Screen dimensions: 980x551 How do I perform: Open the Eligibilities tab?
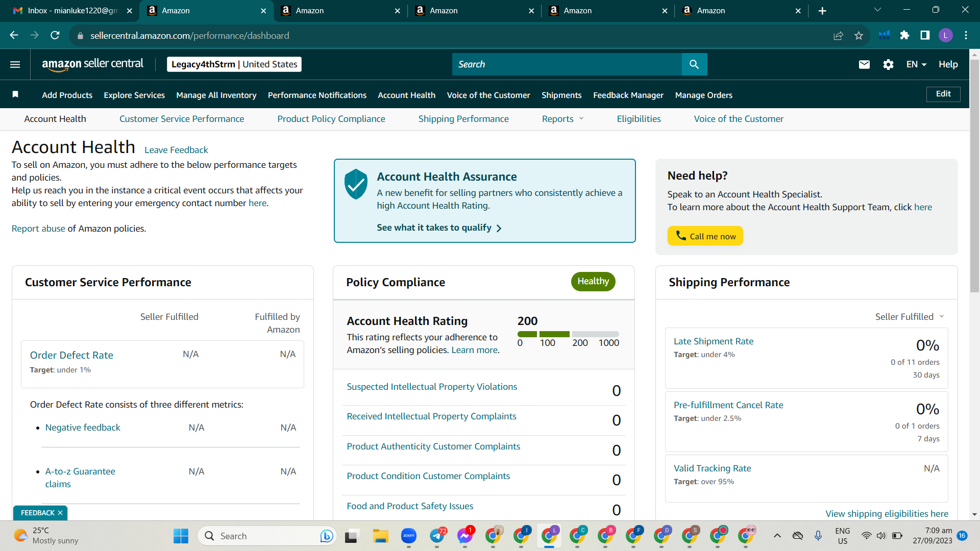pyautogui.click(x=639, y=119)
